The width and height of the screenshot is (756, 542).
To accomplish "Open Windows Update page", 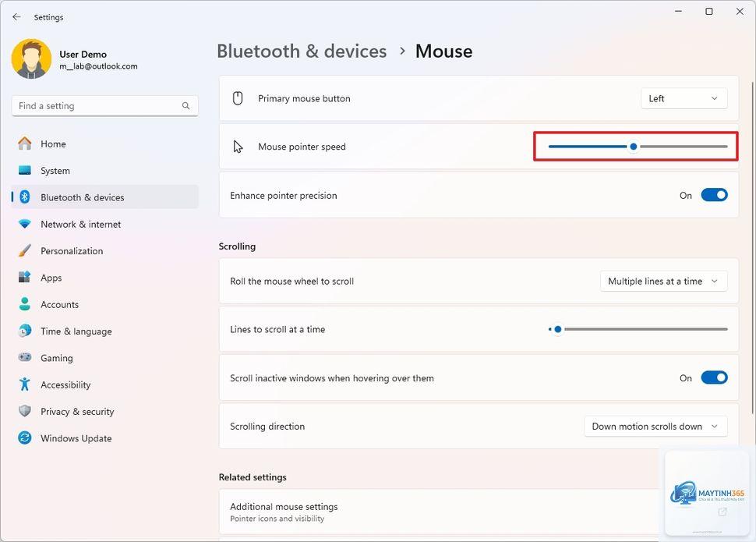I will [104, 438].
